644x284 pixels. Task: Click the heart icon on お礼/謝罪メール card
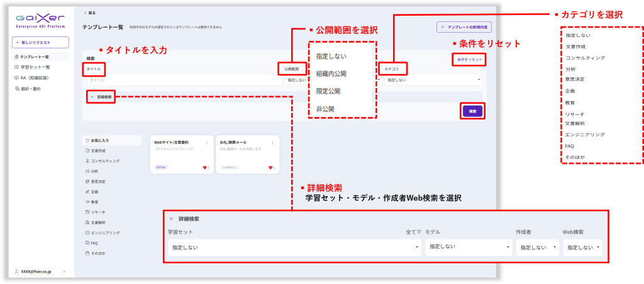(271, 168)
